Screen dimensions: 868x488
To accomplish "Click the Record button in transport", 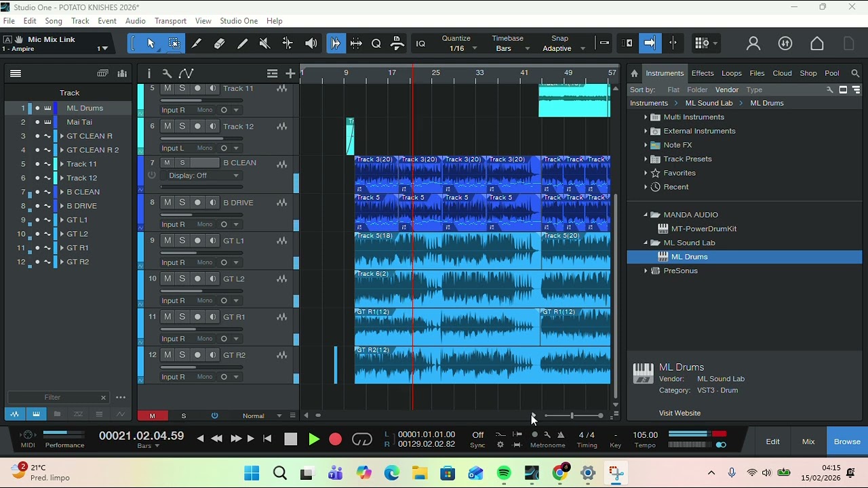I will 335,439.
